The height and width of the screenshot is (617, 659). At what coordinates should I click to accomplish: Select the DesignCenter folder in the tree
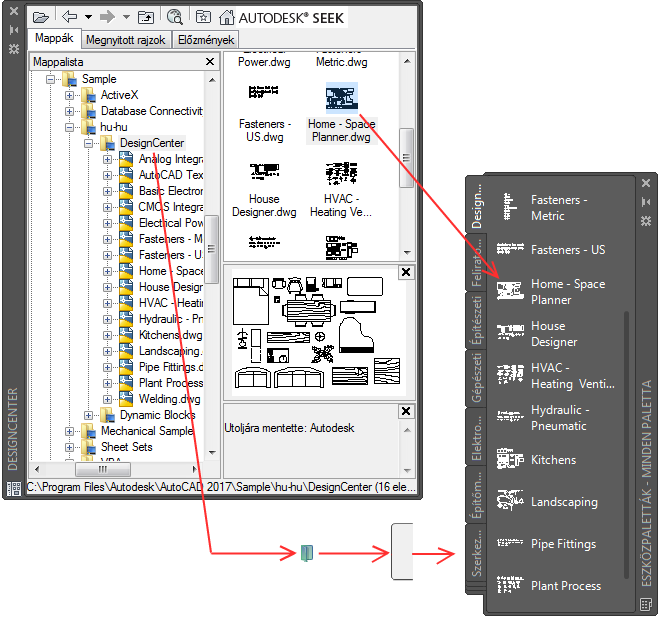click(x=152, y=143)
